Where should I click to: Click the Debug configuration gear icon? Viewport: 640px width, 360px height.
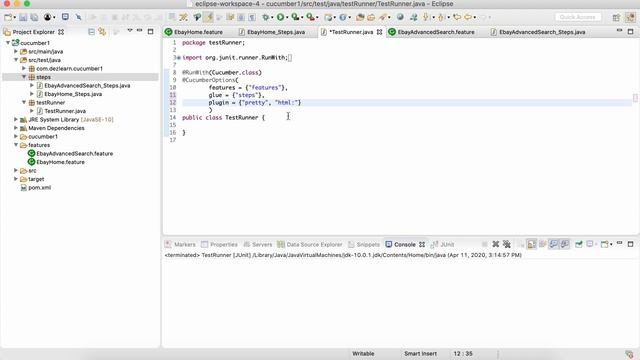point(265,17)
